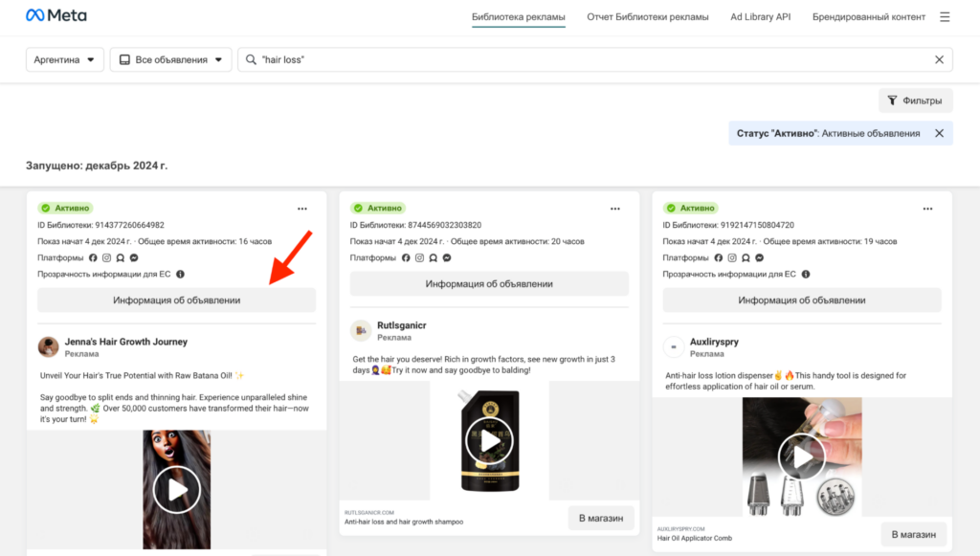Open Информация об объявлении for the Rutlsganicr ad

(489, 283)
